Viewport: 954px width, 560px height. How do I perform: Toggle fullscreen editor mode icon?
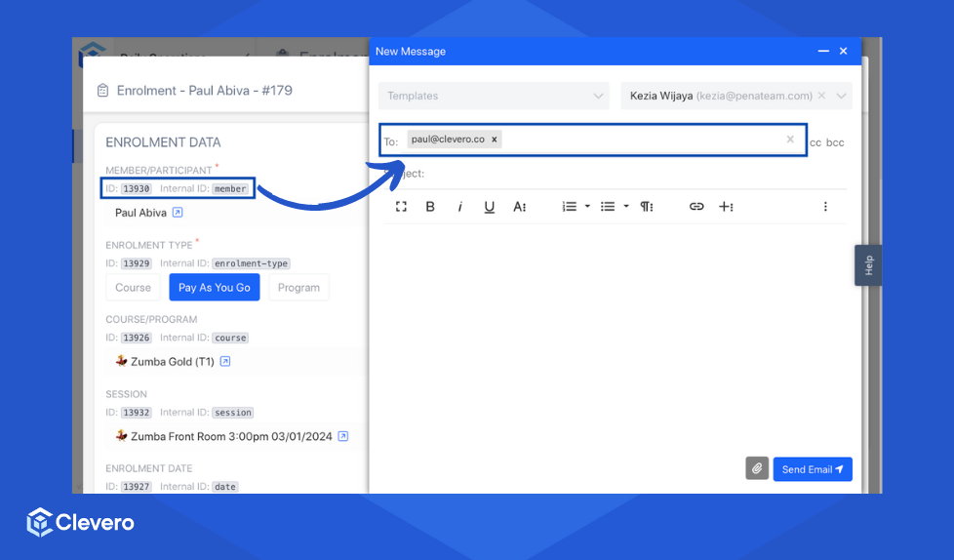(401, 207)
